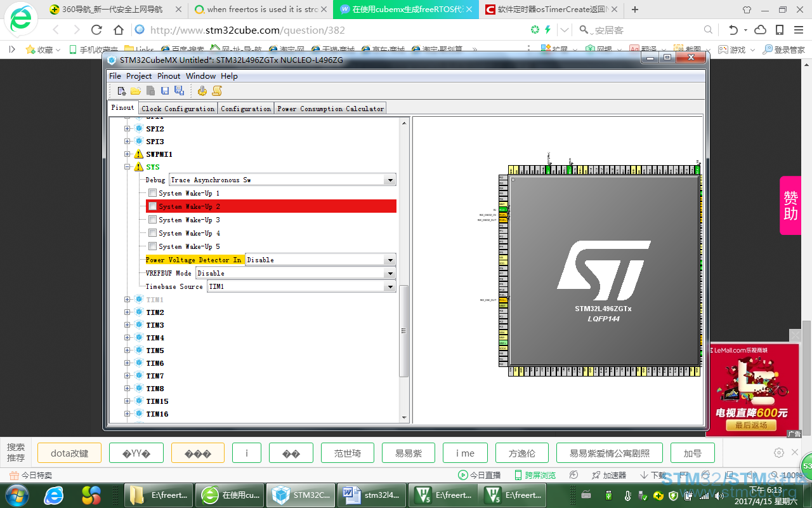Click the New Project toolbar icon
Image resolution: width=812 pixels, height=508 pixels.
[x=122, y=91]
